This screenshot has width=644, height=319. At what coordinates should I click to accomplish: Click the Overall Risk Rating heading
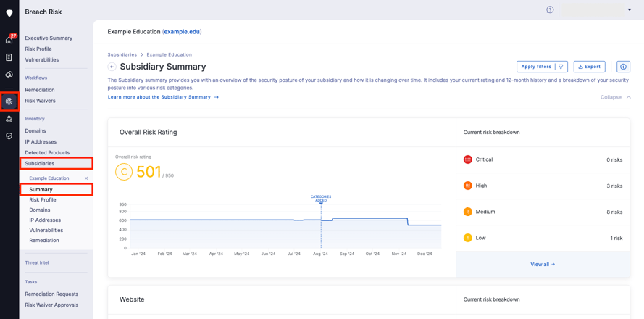click(x=149, y=133)
